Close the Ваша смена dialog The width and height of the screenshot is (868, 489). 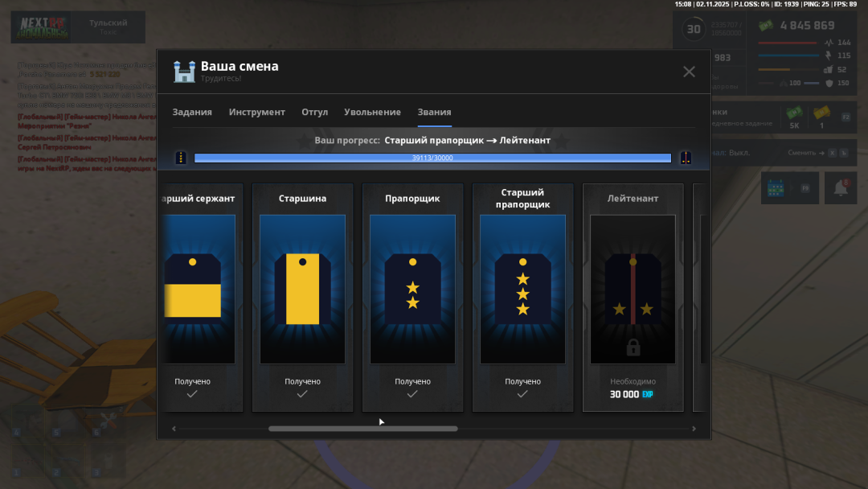[689, 72]
